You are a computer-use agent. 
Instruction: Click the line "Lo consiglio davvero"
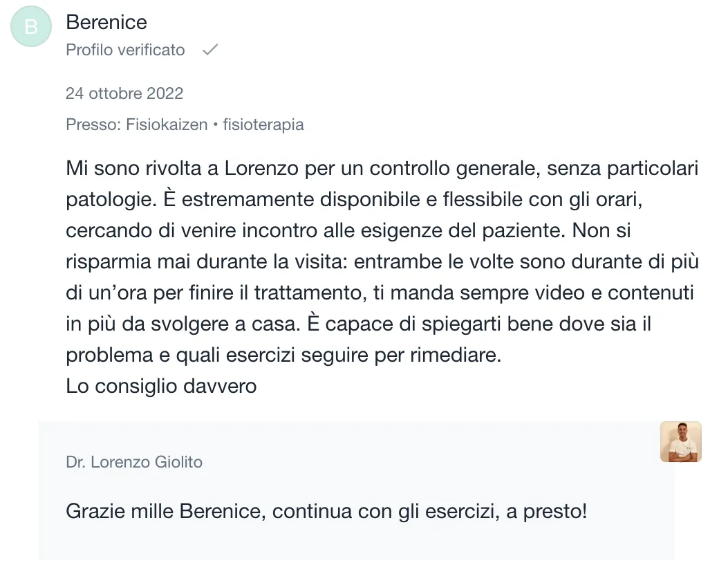tap(161, 386)
